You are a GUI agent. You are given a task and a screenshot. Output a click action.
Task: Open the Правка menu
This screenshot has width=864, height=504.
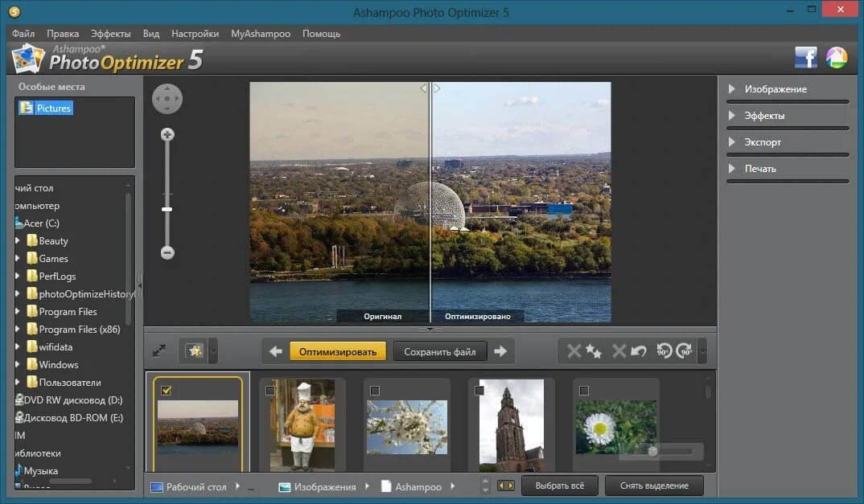click(x=63, y=34)
